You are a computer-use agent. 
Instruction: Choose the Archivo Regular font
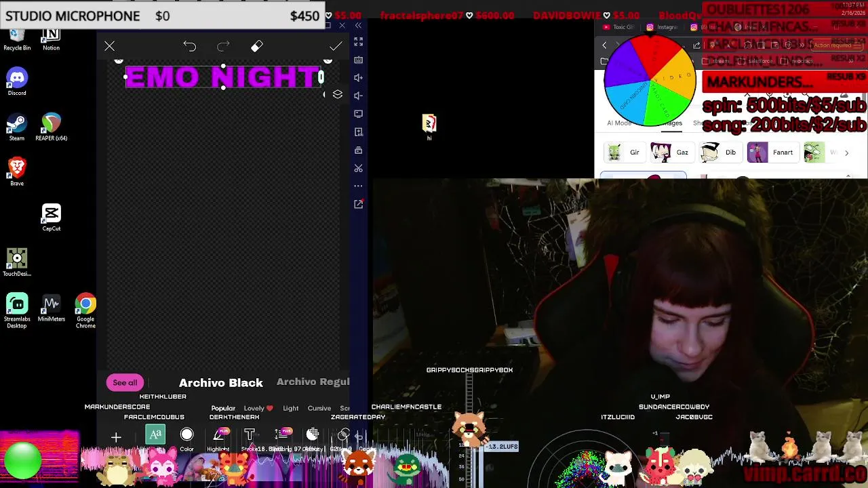point(313,382)
